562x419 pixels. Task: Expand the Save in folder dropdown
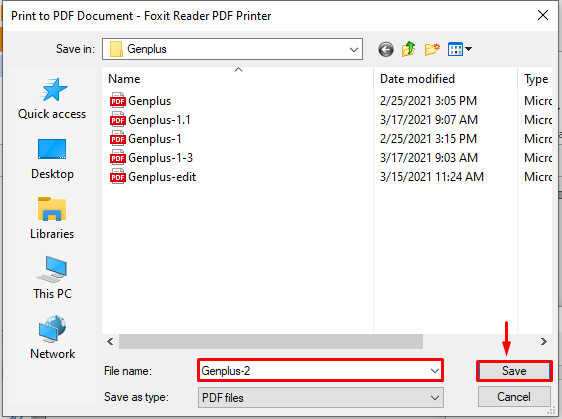(x=353, y=49)
